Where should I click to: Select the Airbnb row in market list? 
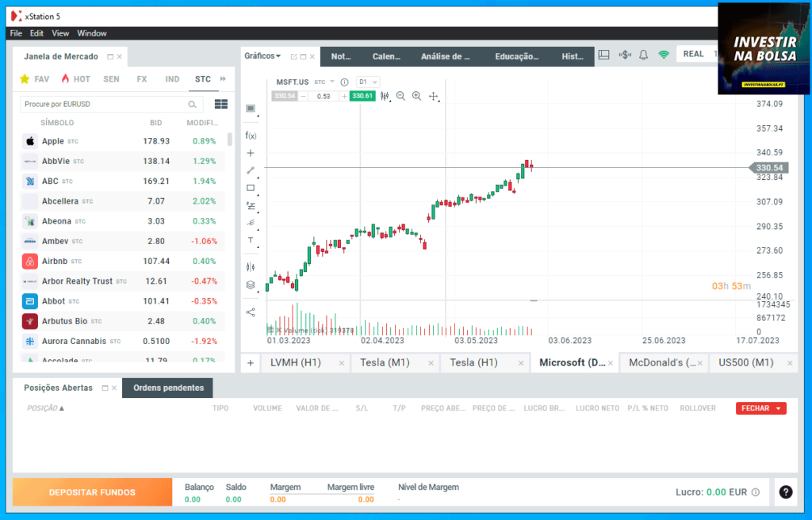pos(123,261)
